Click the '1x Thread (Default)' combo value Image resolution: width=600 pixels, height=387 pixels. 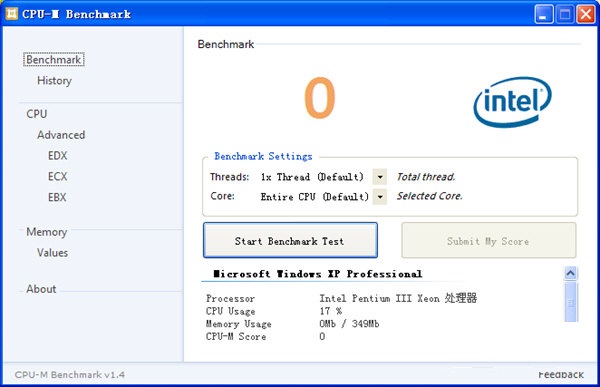pos(312,177)
